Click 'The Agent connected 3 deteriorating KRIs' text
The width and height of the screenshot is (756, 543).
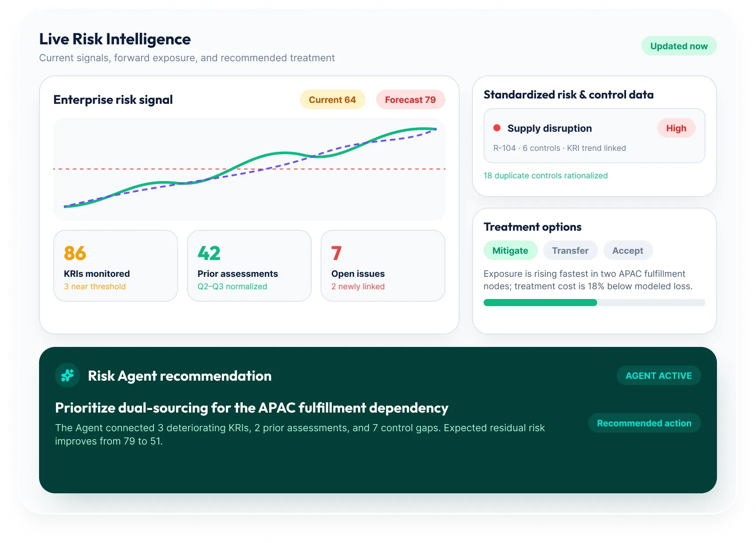pos(300,434)
